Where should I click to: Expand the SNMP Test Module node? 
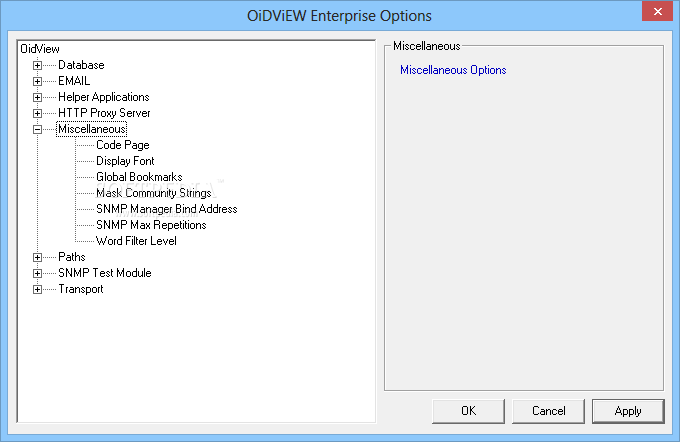[x=37, y=274]
